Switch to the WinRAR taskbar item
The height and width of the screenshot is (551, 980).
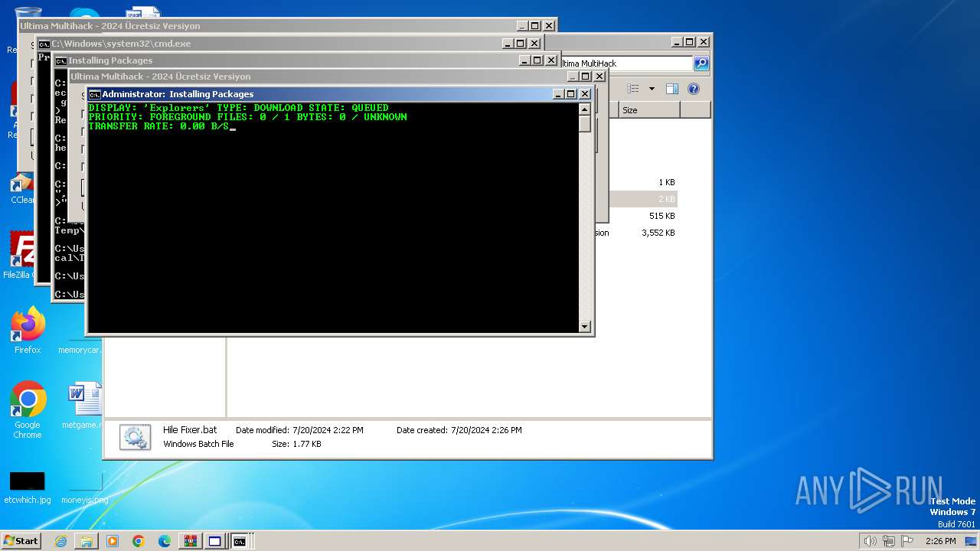(x=190, y=541)
